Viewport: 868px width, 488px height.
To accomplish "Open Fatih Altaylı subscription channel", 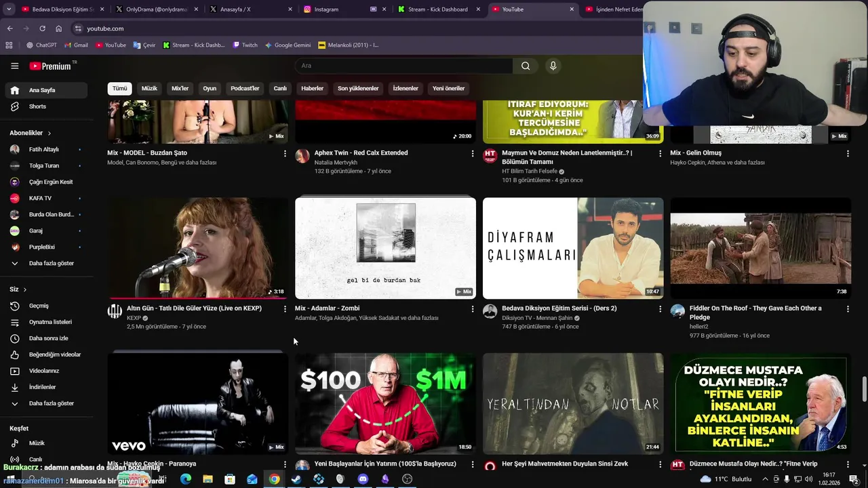I will coord(46,149).
